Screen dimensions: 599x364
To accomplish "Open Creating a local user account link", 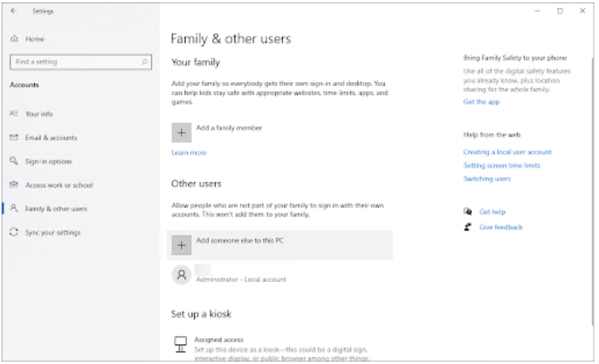I will [x=507, y=152].
